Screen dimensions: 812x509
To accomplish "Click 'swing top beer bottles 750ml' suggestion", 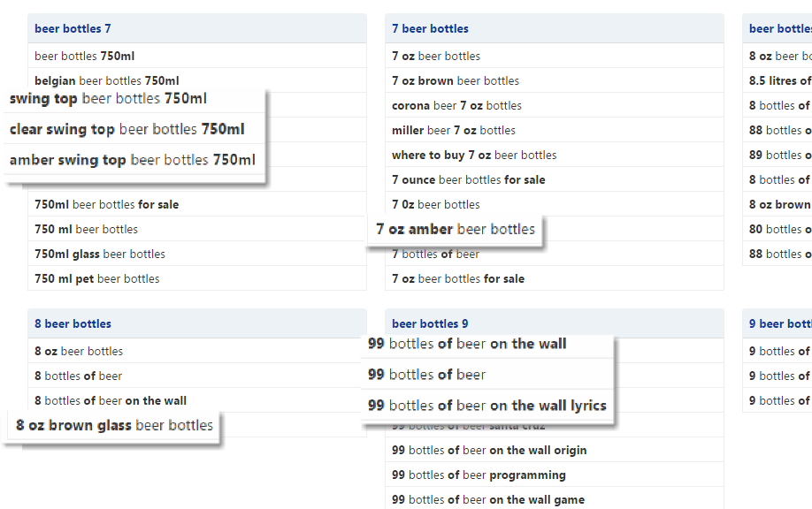I will pyautogui.click(x=108, y=99).
